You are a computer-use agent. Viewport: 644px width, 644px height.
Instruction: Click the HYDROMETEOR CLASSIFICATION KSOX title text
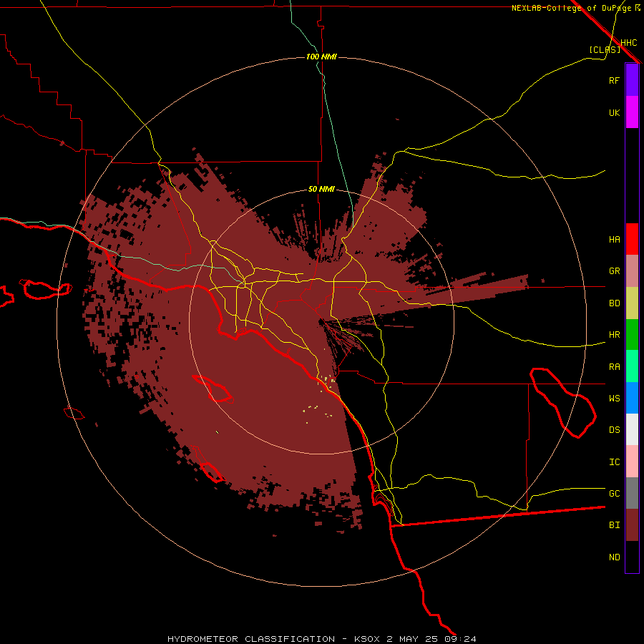tap(322, 639)
